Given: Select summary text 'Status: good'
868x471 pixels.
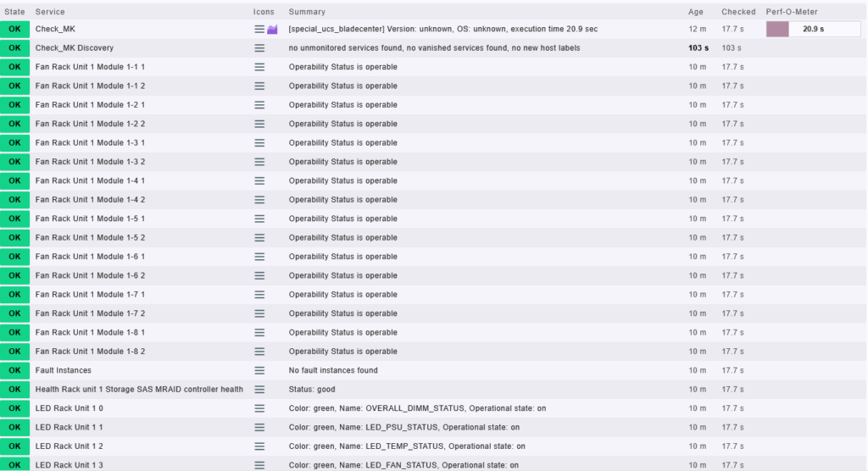Looking at the screenshot, I should pyautogui.click(x=312, y=389).
